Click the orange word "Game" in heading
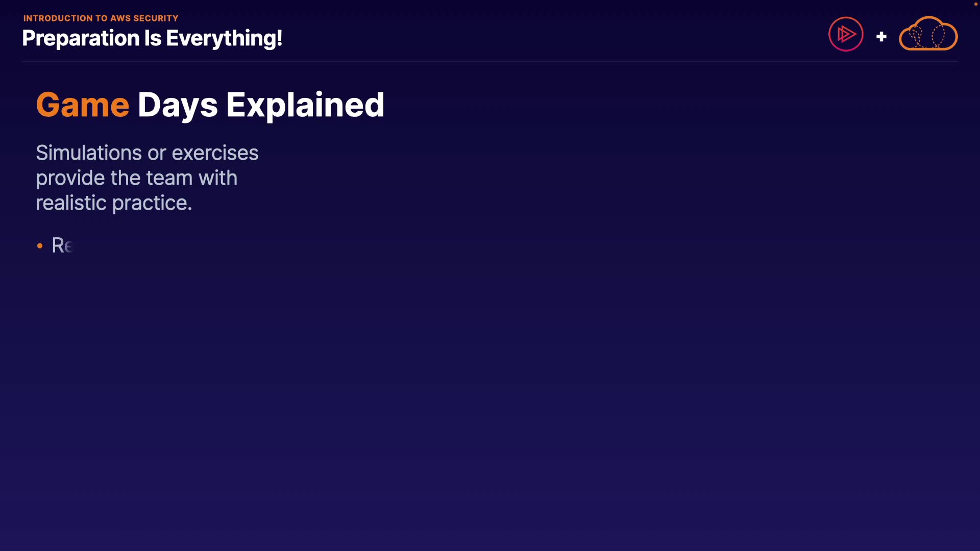This screenshot has height=551, width=980. pyautogui.click(x=82, y=105)
